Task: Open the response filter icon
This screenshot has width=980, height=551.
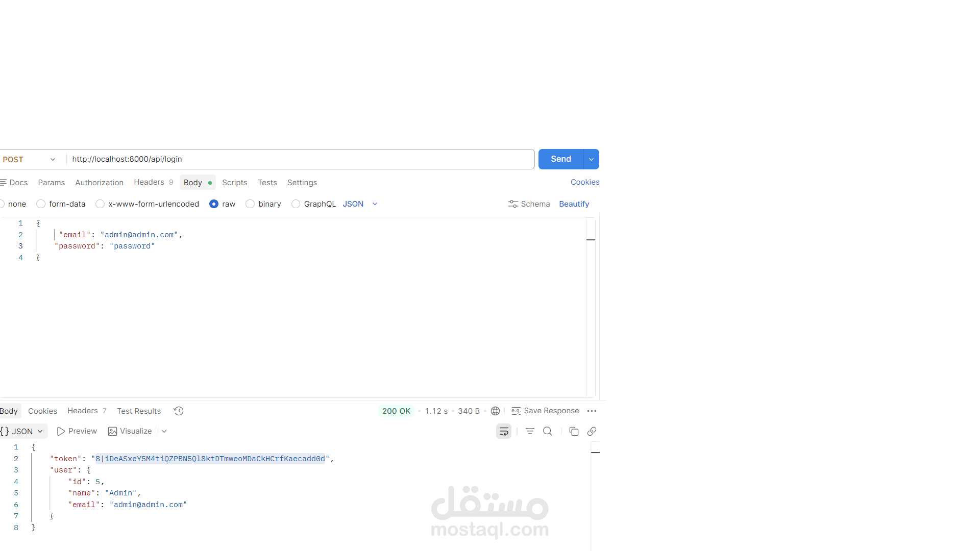Action: point(530,432)
